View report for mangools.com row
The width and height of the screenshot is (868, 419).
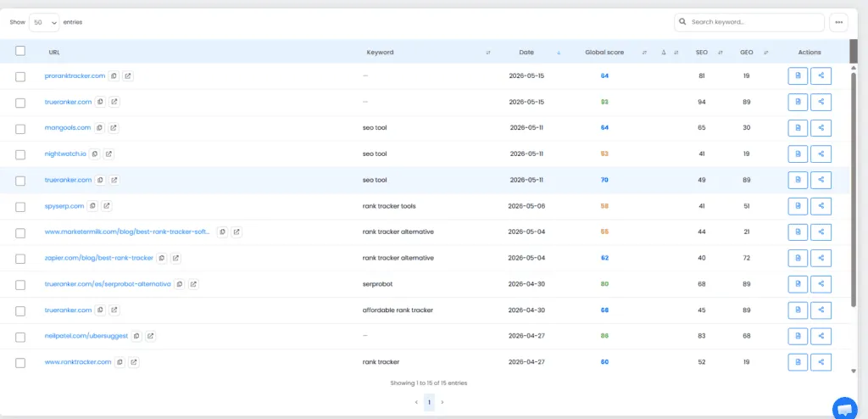(x=798, y=128)
